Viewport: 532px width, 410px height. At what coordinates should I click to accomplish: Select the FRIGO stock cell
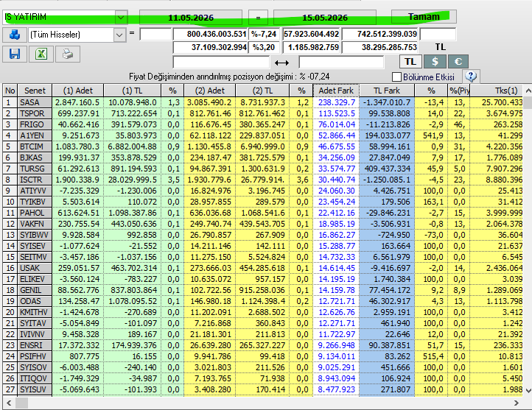pyautogui.click(x=35, y=124)
